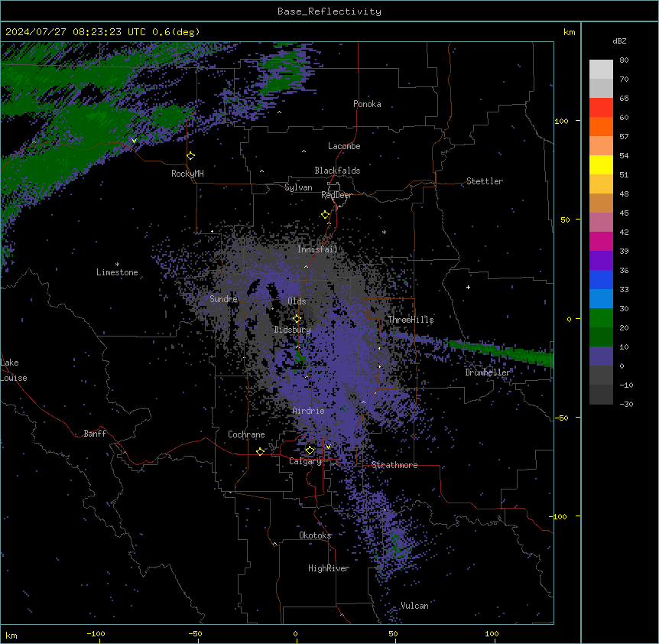This screenshot has height=644, width=659.
Task: Click the yellow marker at Calgary
Action: click(310, 450)
